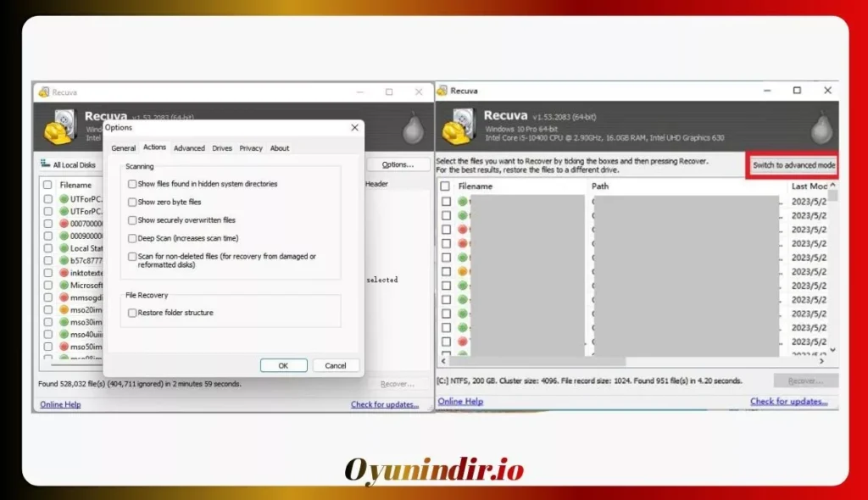This screenshot has height=500, width=868.
Task: Open the Header tab in the left window
Action: coord(376,184)
